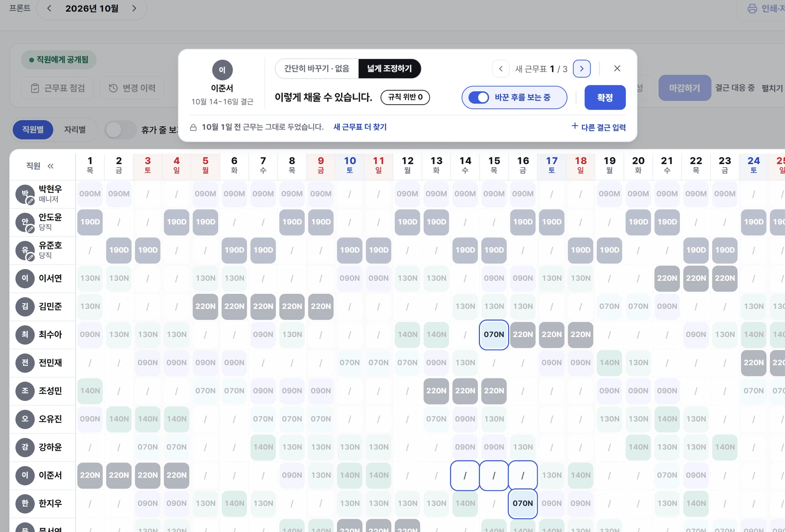Click the print icon button
The height and width of the screenshot is (532, 785).
[752, 9]
